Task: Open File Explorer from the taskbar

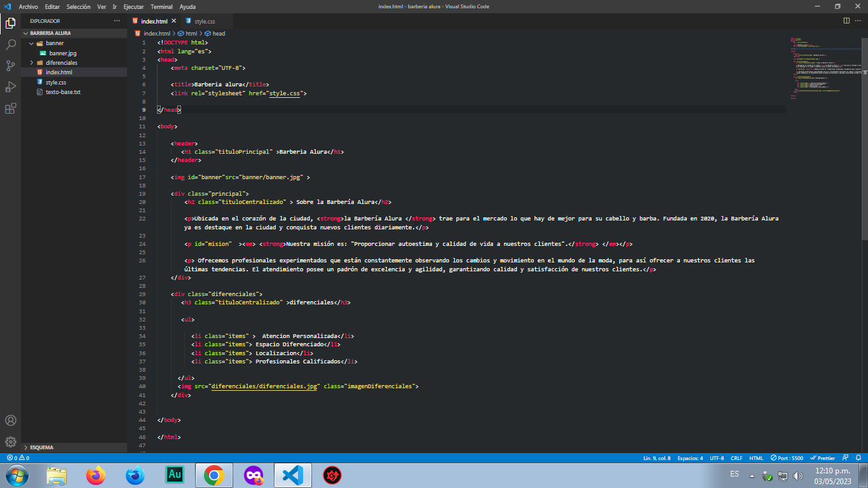Action: (x=57, y=475)
